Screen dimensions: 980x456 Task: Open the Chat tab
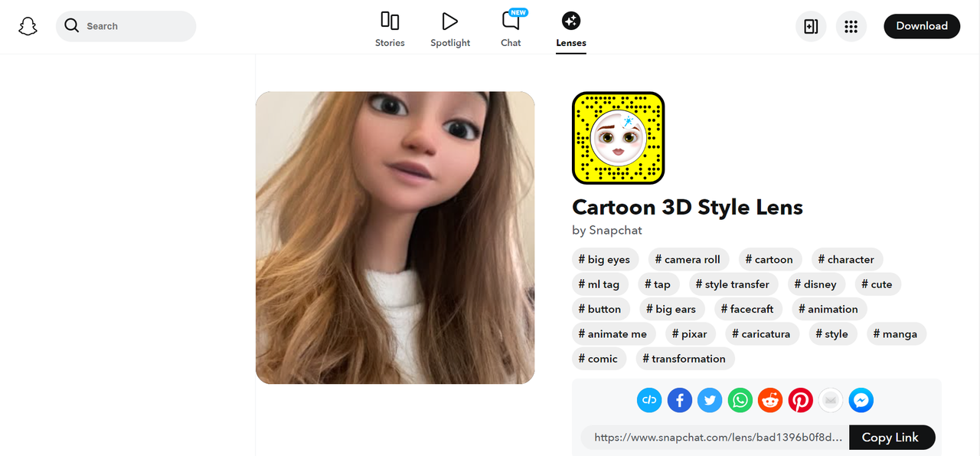tap(511, 30)
